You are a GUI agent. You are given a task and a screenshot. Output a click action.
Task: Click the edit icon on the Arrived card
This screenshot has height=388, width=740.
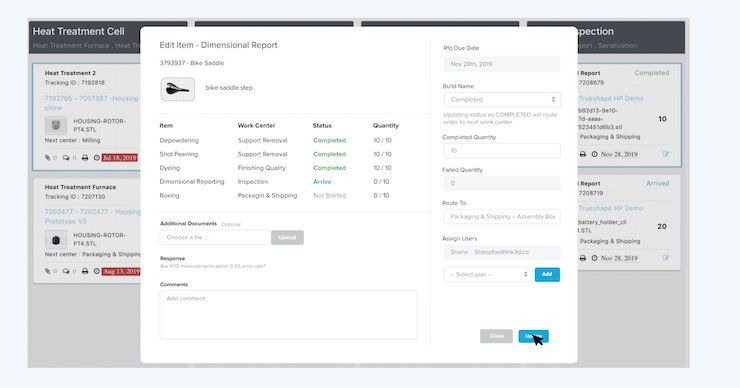tap(665, 258)
